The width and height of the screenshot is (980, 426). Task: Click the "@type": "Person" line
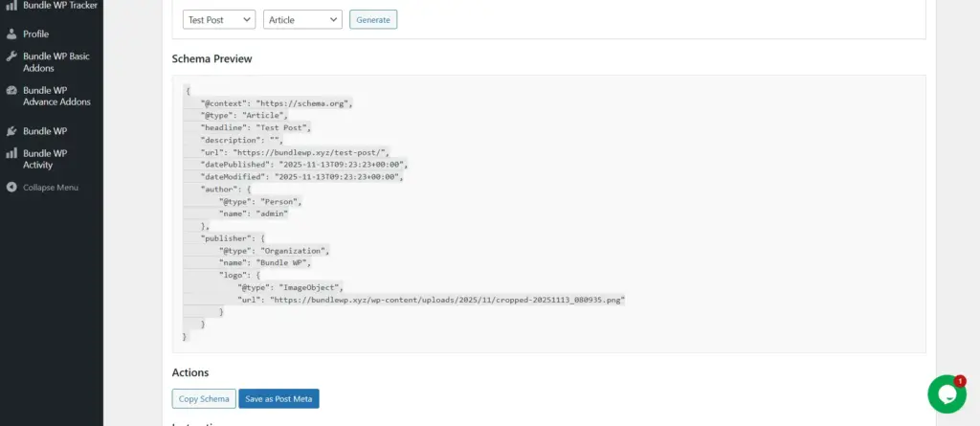[261, 201]
